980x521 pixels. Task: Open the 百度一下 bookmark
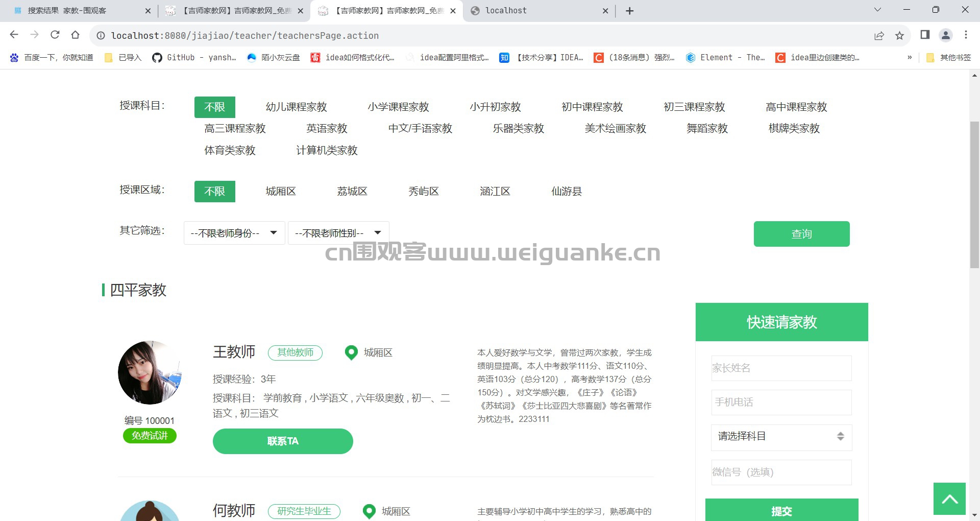click(x=52, y=58)
